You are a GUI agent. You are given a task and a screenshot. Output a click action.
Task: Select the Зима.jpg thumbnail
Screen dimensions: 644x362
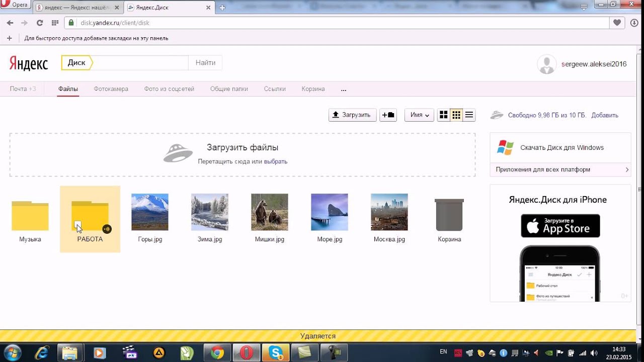210,212
